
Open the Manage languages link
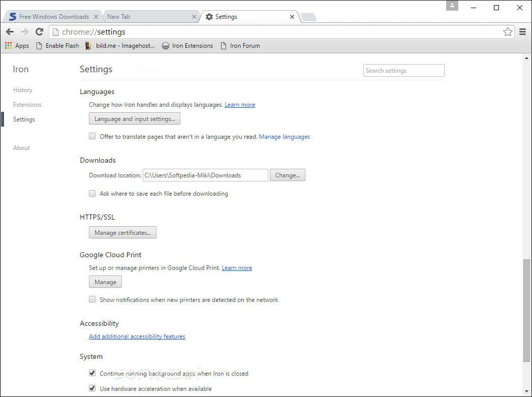click(285, 137)
